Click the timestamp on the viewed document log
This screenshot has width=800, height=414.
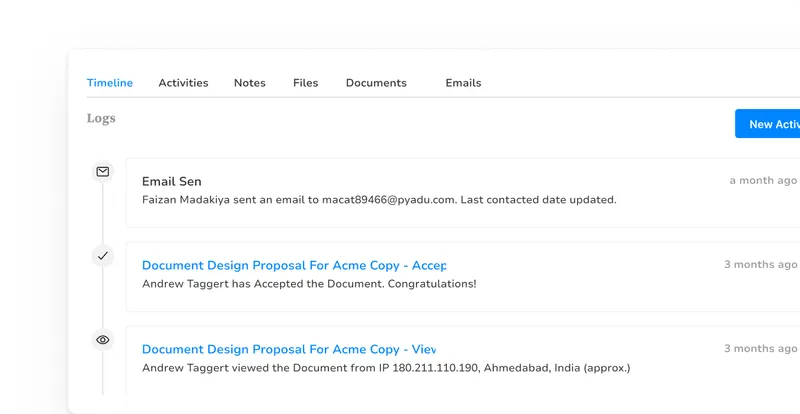pos(760,349)
